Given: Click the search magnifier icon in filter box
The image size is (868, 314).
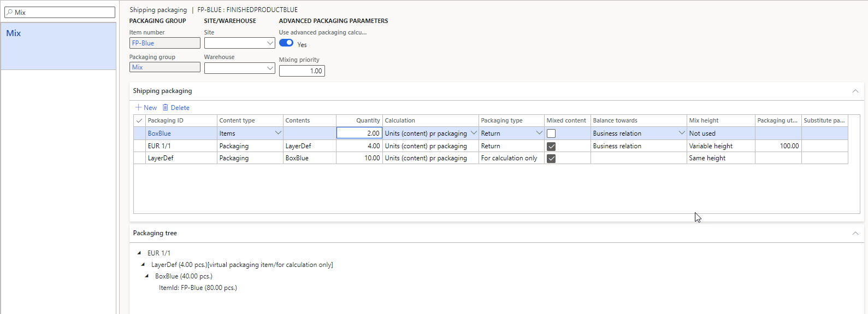Looking at the screenshot, I should tap(9, 12).
